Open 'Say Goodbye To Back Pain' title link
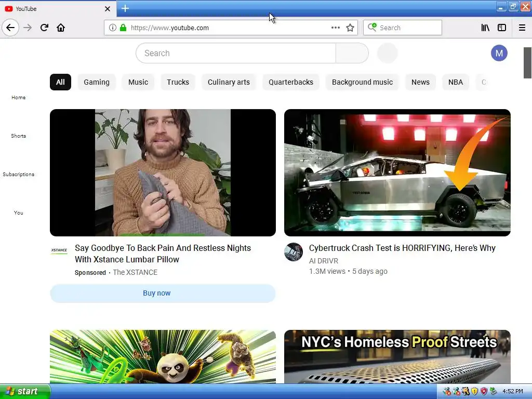532x399 pixels. (x=163, y=254)
